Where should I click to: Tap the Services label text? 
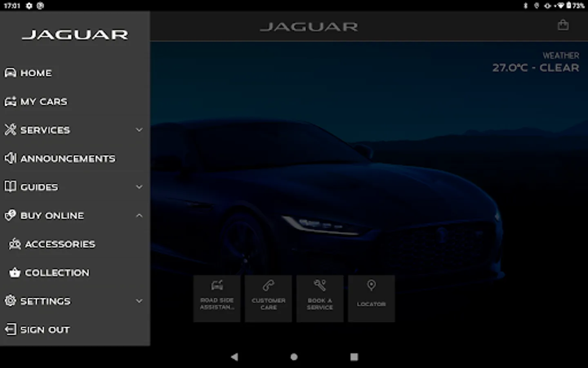(45, 130)
